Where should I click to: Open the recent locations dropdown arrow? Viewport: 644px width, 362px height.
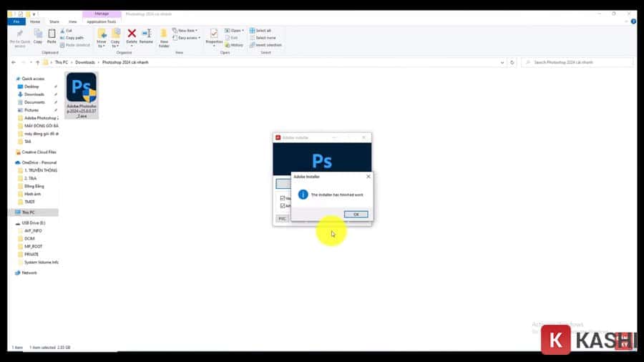click(31, 62)
